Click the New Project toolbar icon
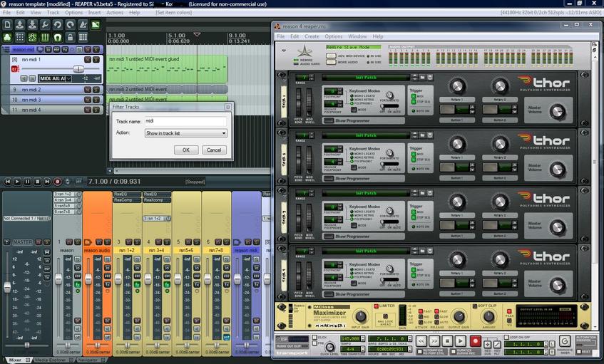Screen dimensions: 604x364 [8, 25]
